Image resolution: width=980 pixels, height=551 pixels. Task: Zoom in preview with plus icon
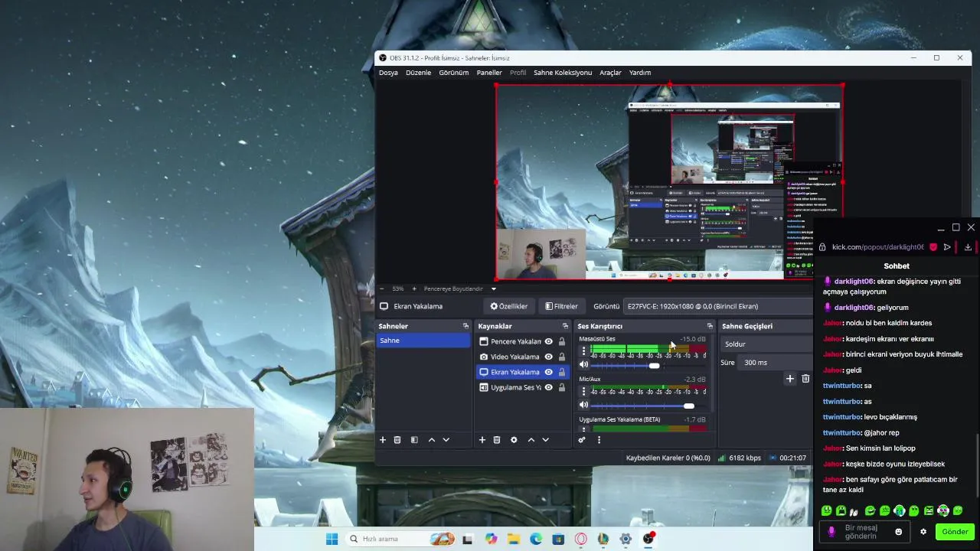(x=414, y=289)
